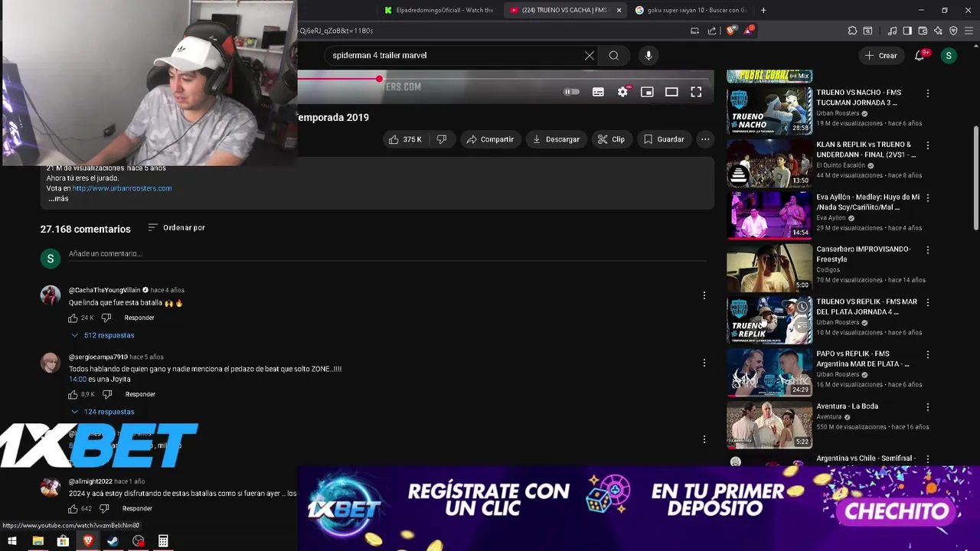Open YouTube notifications bell
This screenshot has width=980, height=551.
[x=920, y=56]
